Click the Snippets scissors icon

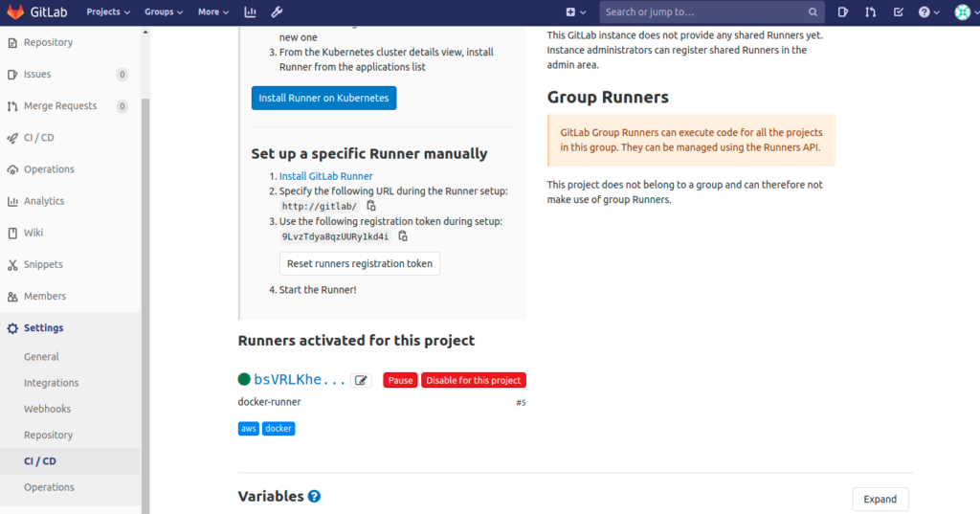pos(12,265)
